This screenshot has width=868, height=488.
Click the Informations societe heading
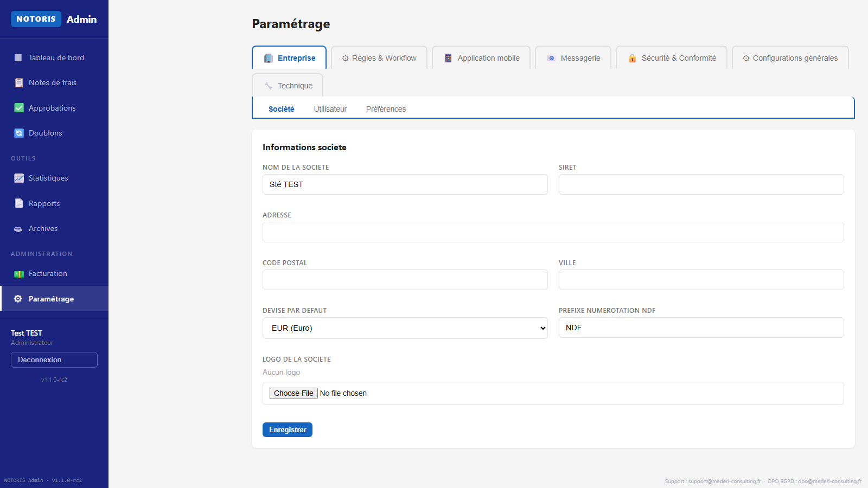pyautogui.click(x=304, y=147)
